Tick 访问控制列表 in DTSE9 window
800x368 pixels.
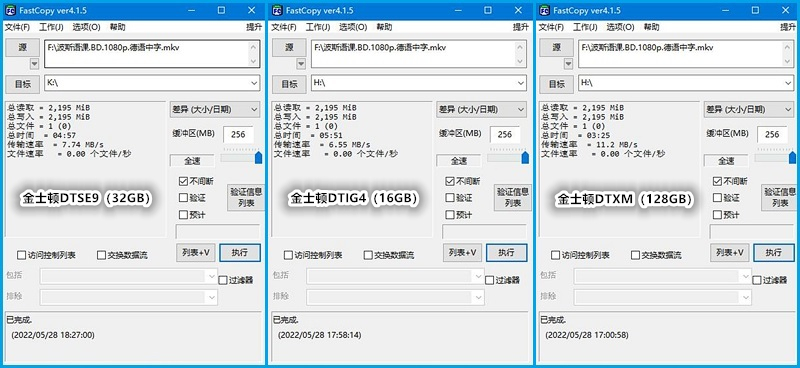21,255
